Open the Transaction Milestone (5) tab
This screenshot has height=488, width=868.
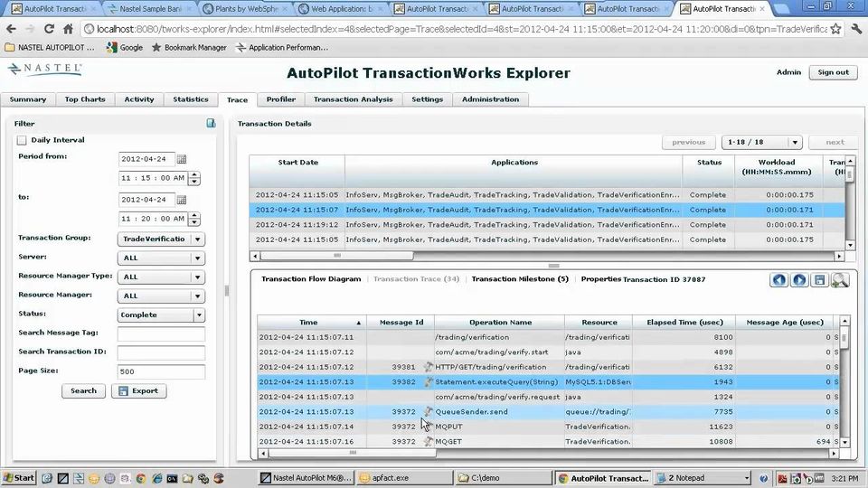coord(520,279)
